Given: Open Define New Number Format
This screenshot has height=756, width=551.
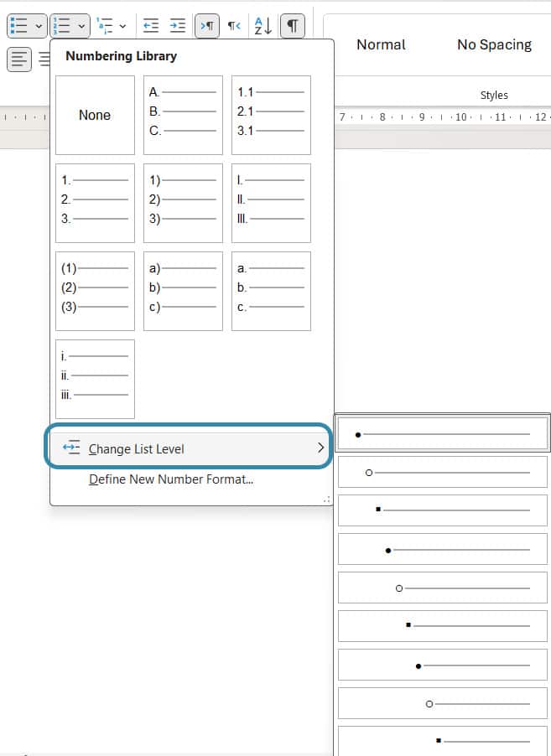Looking at the screenshot, I should pyautogui.click(x=171, y=479).
